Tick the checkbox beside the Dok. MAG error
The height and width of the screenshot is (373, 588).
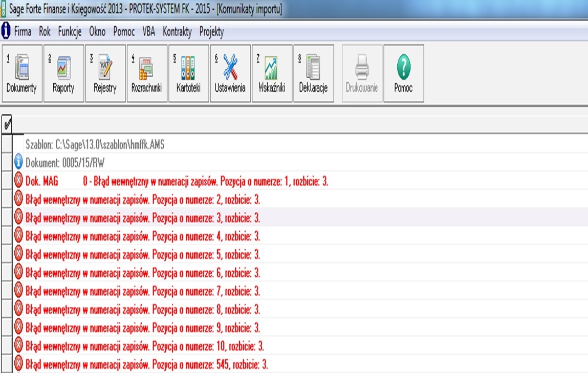[7, 181]
